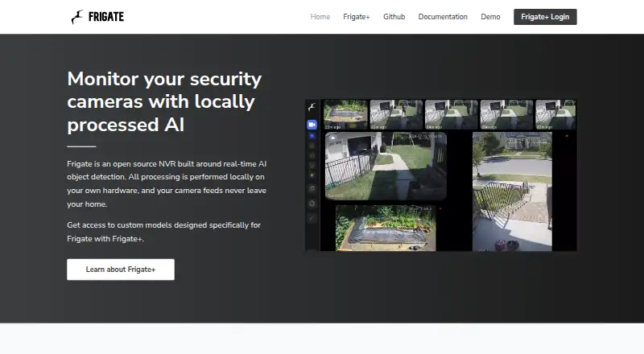Screen dimensions: 644x354
Task: Open the Documentation nav link
Action: [443, 17]
